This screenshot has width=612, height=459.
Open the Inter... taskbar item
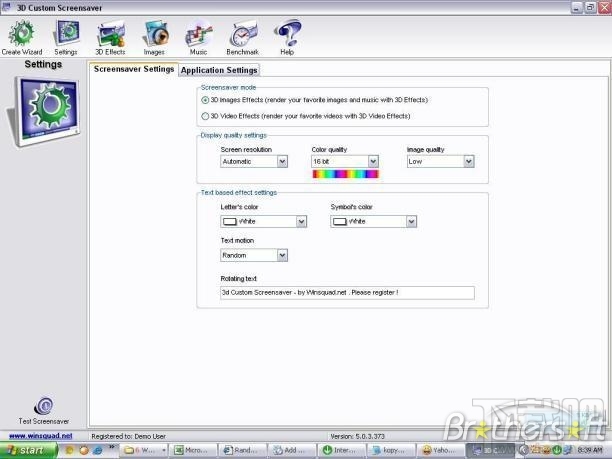click(342, 450)
